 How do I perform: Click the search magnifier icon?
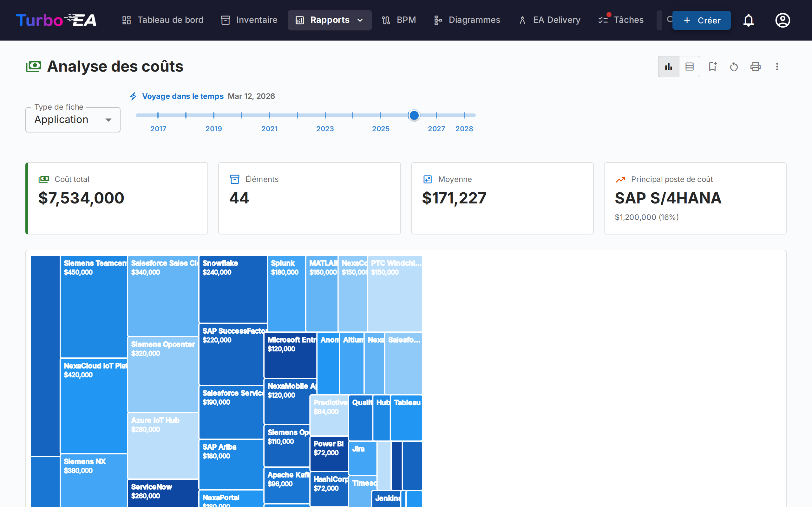click(669, 19)
